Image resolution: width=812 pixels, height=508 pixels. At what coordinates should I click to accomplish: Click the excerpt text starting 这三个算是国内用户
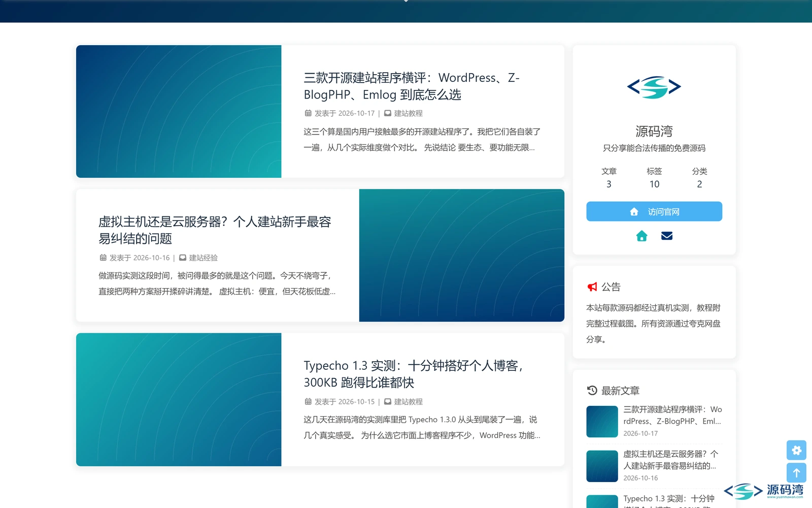pyautogui.click(x=422, y=140)
